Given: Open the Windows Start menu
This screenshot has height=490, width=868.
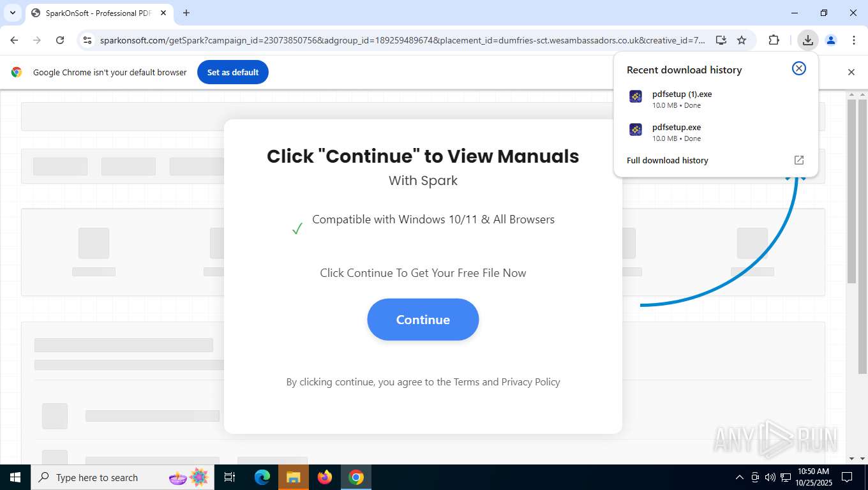Looking at the screenshot, I should tap(15, 477).
